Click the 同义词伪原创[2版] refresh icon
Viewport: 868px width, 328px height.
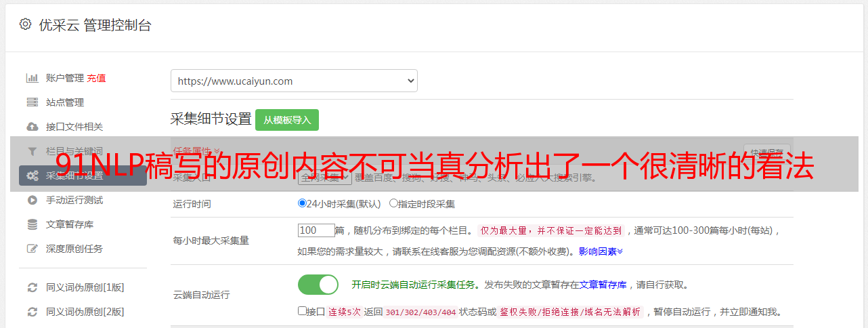coord(32,312)
